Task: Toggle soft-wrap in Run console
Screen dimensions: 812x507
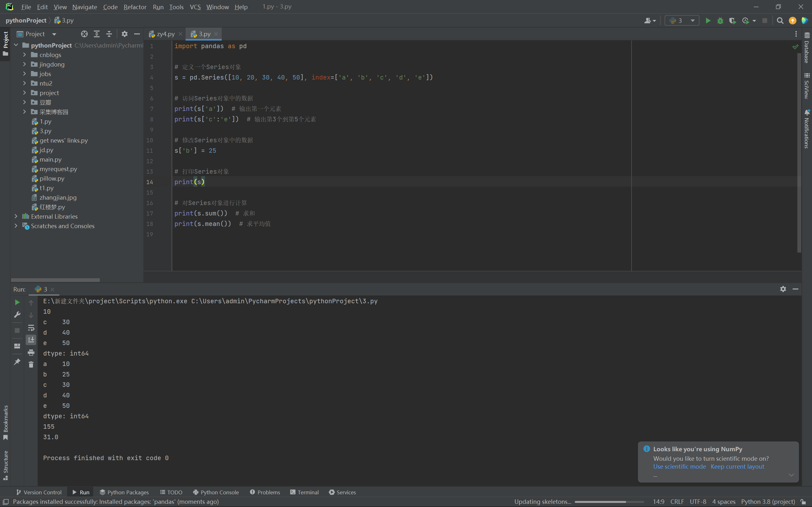Action: tap(31, 328)
